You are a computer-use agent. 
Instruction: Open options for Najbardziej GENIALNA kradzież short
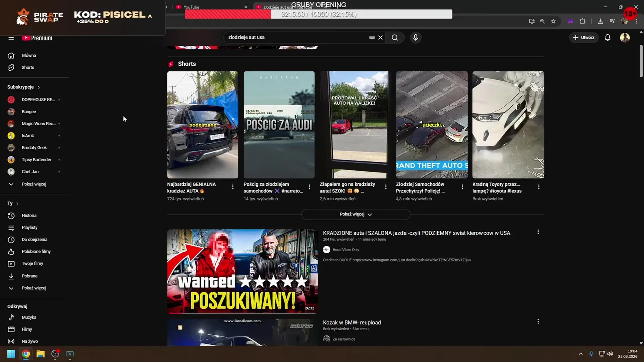[x=233, y=187]
